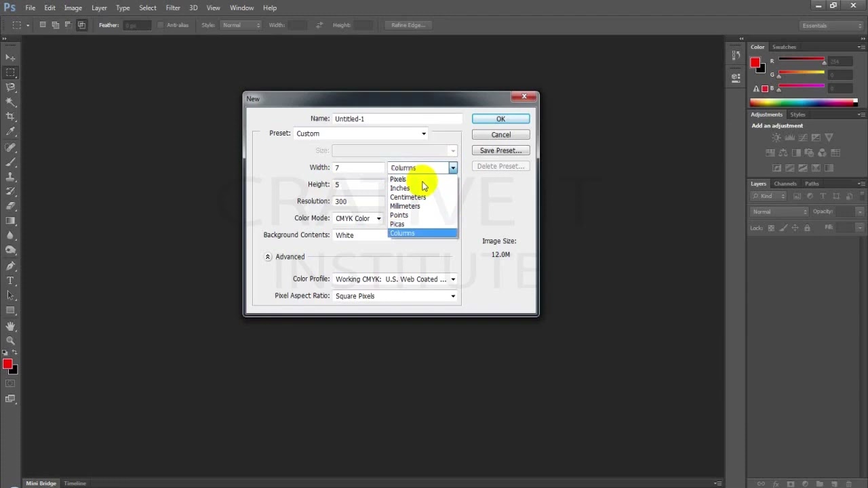Toggle Lock position in Layers panel
The width and height of the screenshot is (868, 488).
tap(795, 228)
